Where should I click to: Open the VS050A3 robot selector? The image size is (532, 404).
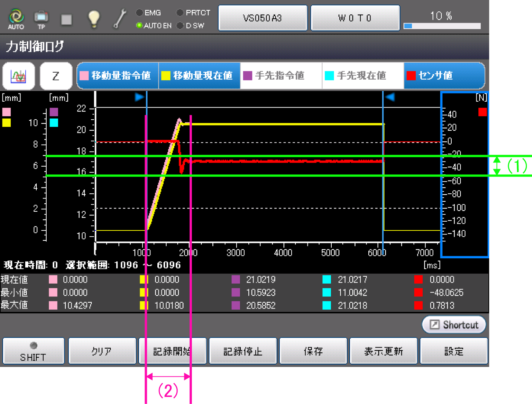(263, 18)
